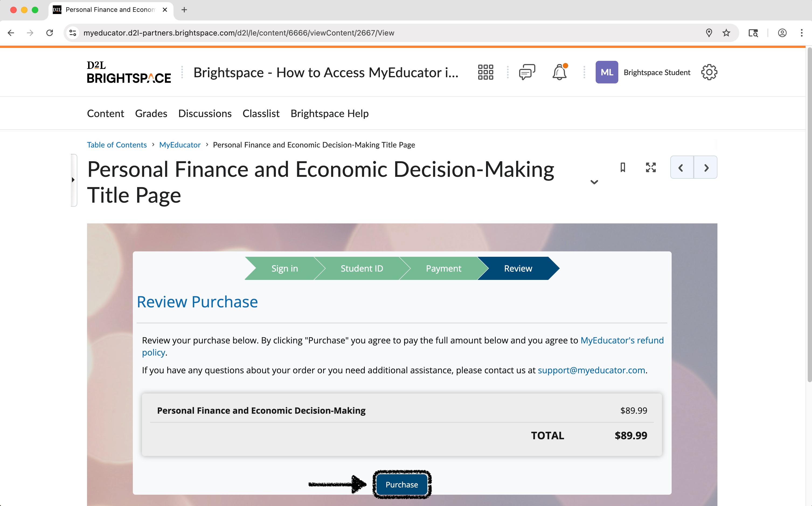Viewport: 812px width, 506px height.
Task: Click the Purchase button
Action: click(402, 484)
